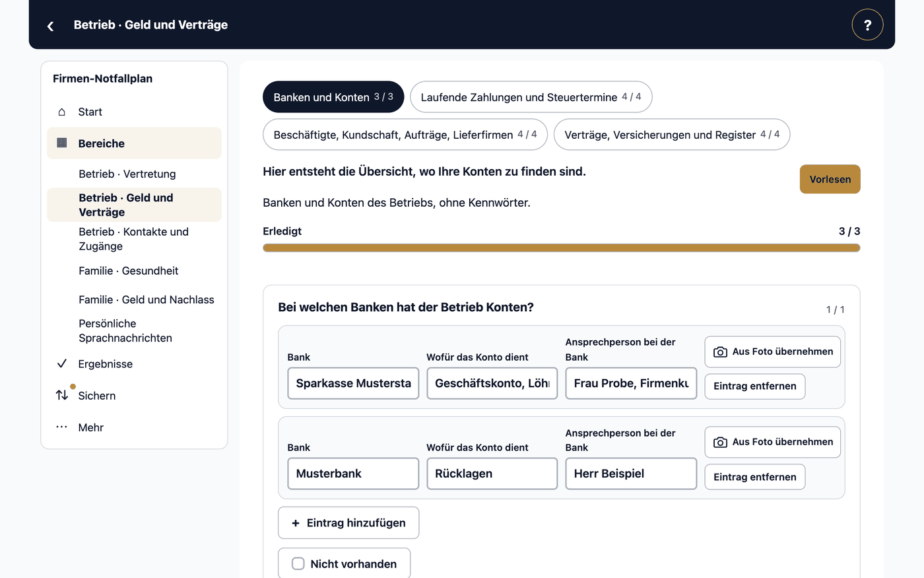924x578 pixels.
Task: Go back using the header arrow
Action: [x=50, y=26]
